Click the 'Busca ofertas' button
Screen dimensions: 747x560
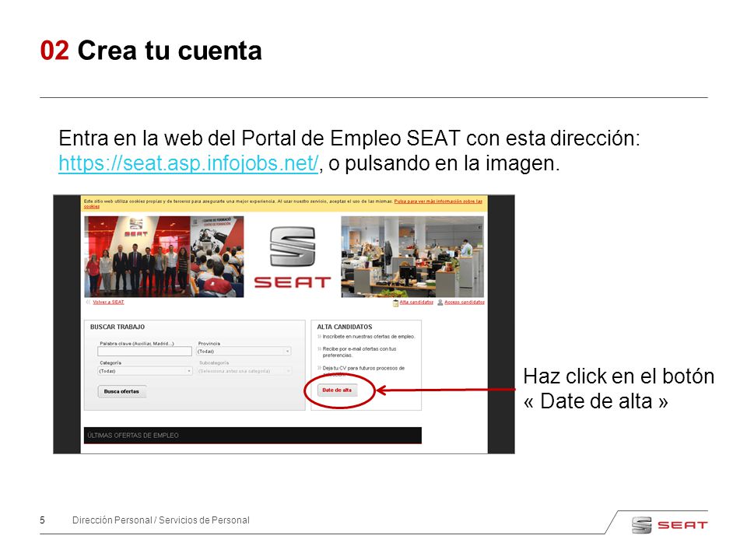(121, 391)
